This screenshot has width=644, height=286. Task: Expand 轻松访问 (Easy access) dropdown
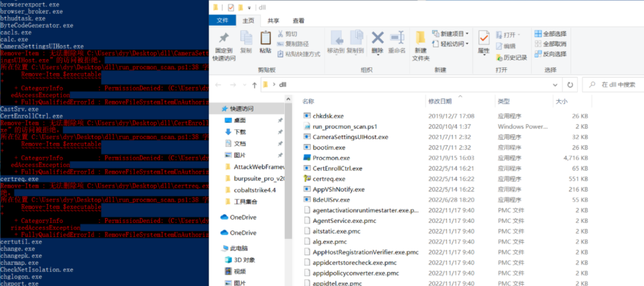450,43
